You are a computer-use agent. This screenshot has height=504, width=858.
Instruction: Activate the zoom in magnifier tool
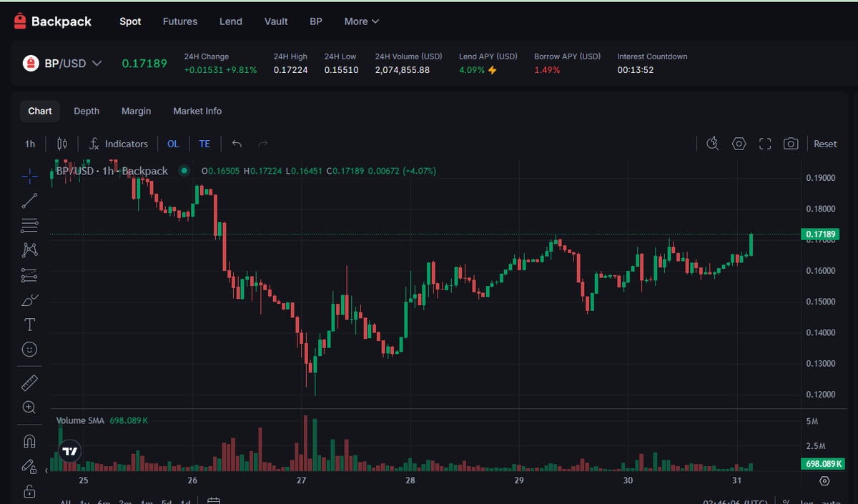29,407
